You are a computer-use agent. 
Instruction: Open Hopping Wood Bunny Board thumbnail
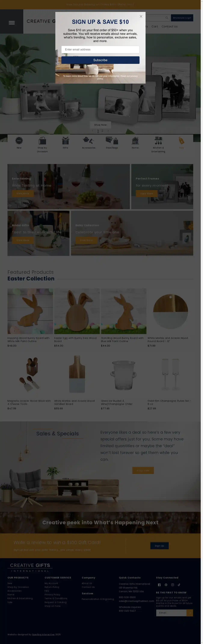30,311
